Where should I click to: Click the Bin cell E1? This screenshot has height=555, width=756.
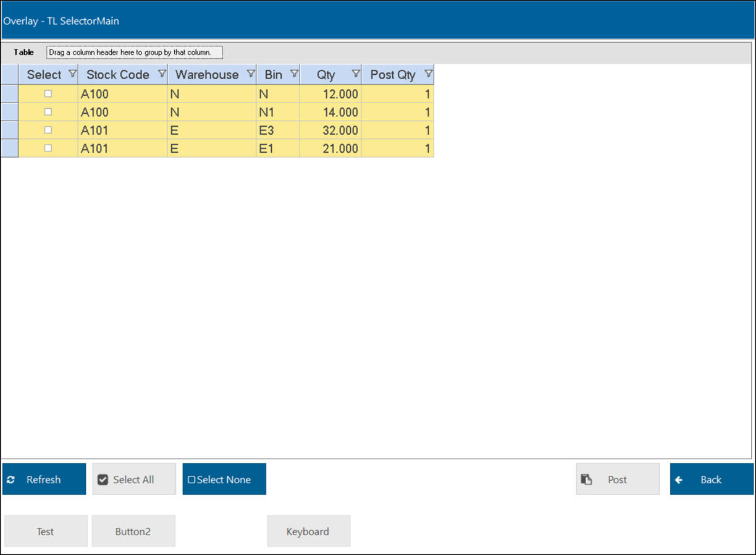(x=278, y=148)
